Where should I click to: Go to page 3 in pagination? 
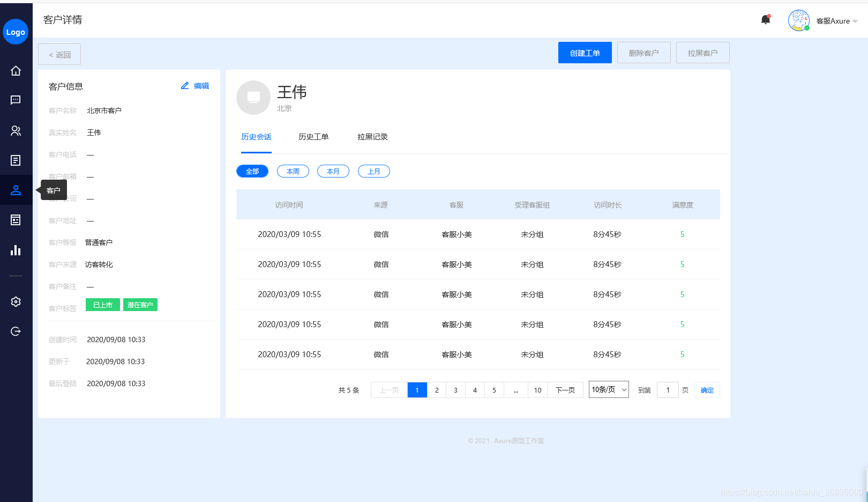coord(456,390)
